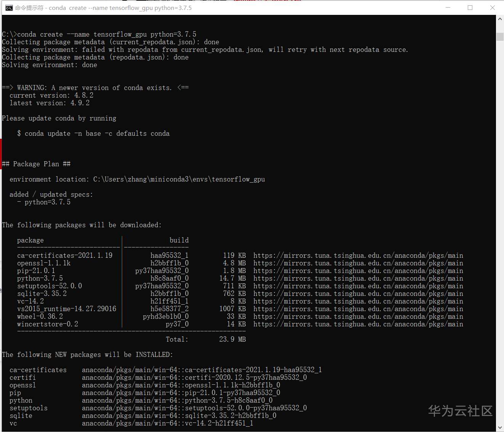Click the mirror URL in the pip-21.0.1 row
The width and height of the screenshot is (504, 432).
pos(358,271)
